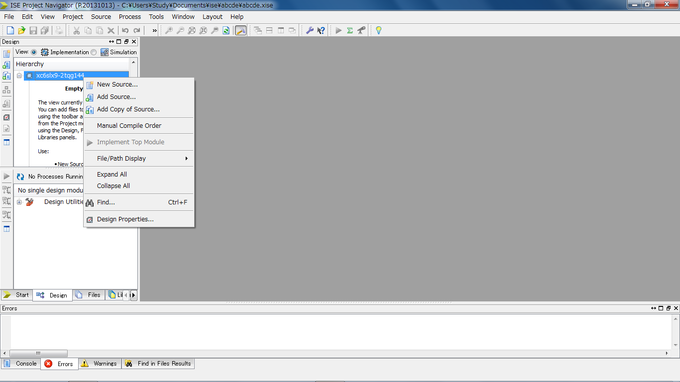Image resolution: width=680 pixels, height=382 pixels.
Task: Select the Implementation view radio button
Action: [34, 52]
